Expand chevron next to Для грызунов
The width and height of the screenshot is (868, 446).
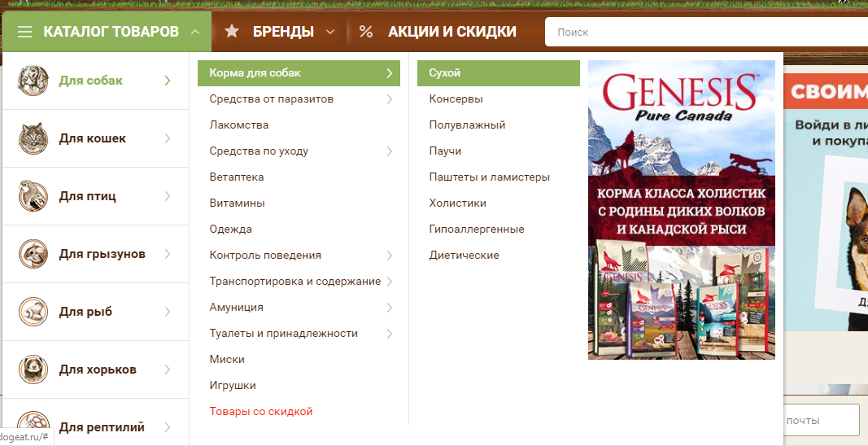pos(168,254)
